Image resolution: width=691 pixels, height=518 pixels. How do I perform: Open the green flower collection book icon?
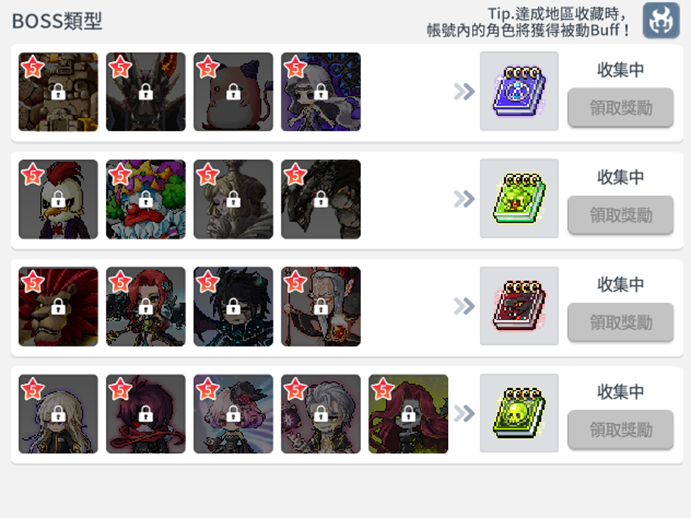click(519, 198)
